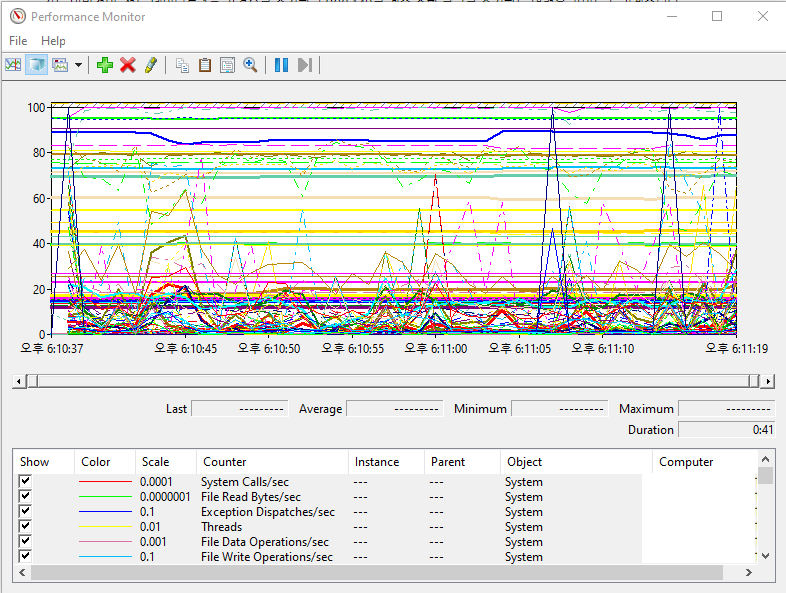Toggle the Highlight pen tool
The image size is (786, 593).
click(x=151, y=65)
